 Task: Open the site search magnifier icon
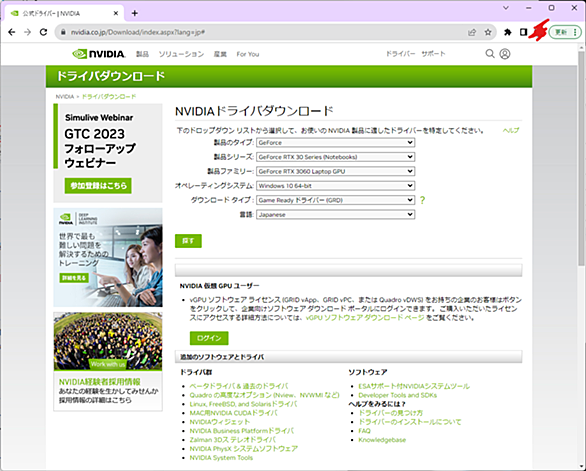pyautogui.click(x=490, y=54)
